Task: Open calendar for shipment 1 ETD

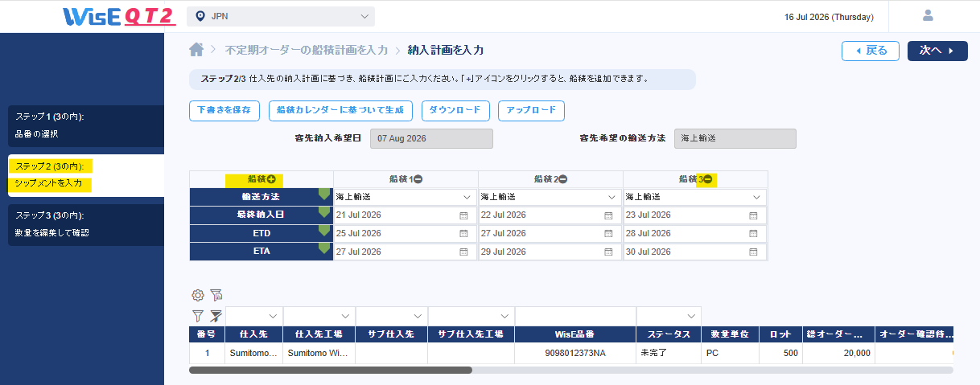Action: pyautogui.click(x=463, y=233)
